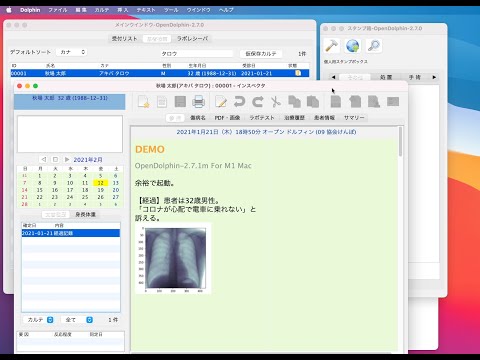Click the redo arrow icon

click(258, 102)
